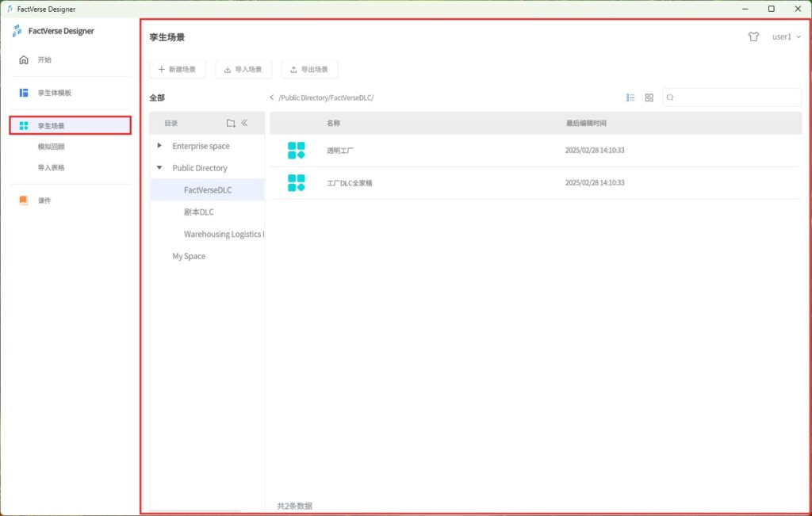Screen dimensions: 812x516
Task: Open the user1 account dropdown
Action: click(786, 36)
